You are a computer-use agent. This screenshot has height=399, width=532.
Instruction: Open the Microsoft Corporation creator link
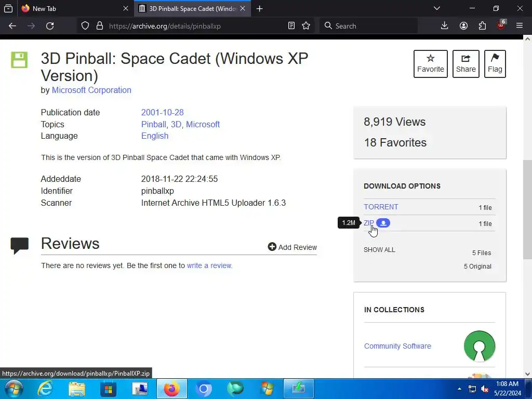(91, 90)
